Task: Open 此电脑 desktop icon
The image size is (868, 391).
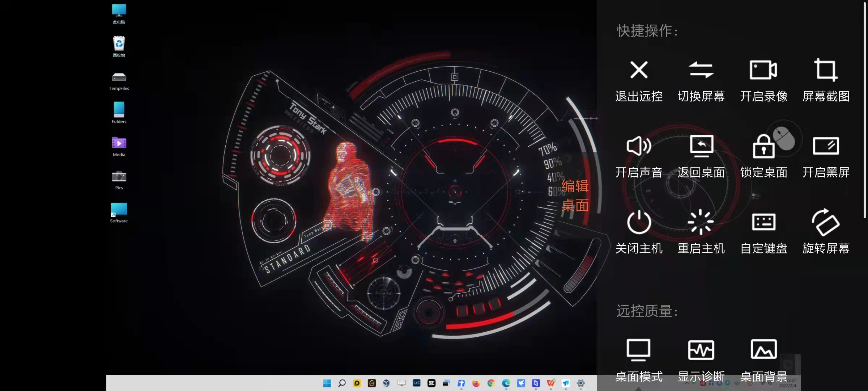Action: click(x=119, y=14)
